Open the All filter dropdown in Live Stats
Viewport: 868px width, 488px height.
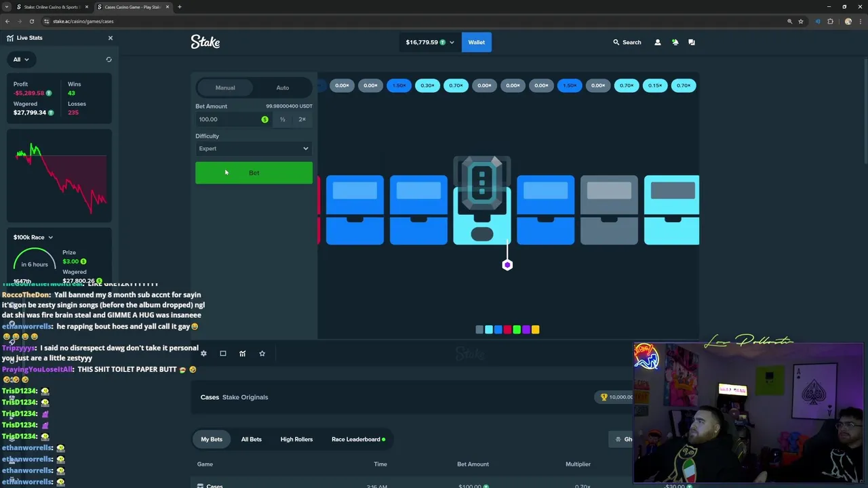[x=21, y=60]
